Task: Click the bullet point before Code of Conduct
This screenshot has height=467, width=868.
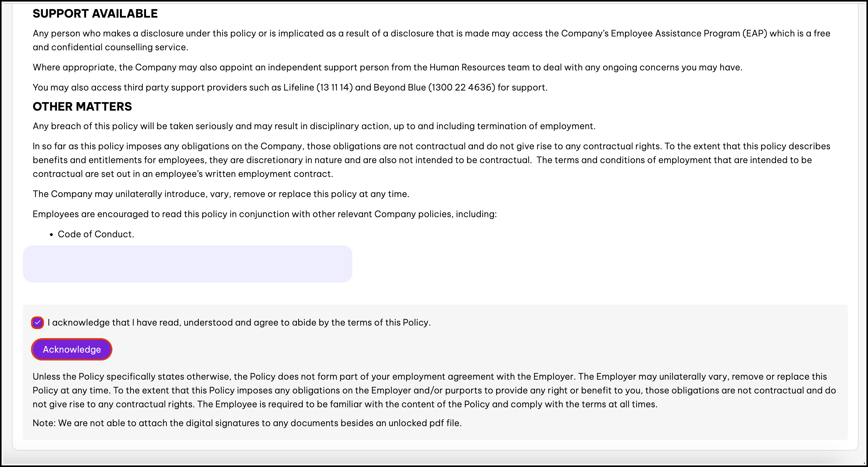Action: [x=51, y=235]
